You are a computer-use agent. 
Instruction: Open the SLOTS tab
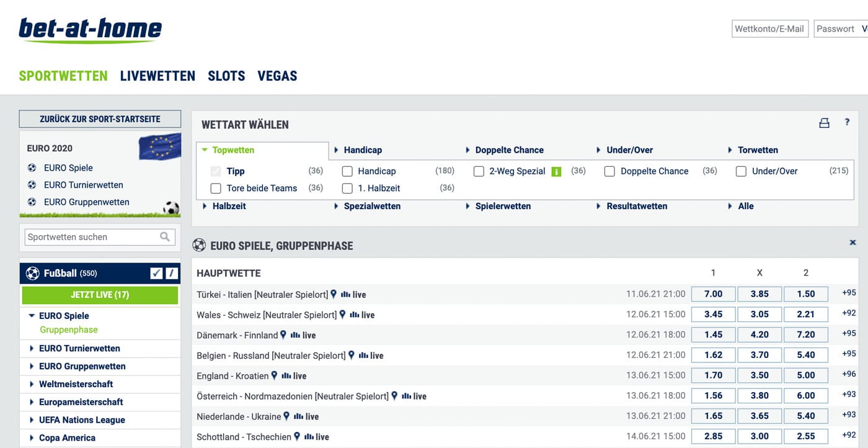[226, 76]
